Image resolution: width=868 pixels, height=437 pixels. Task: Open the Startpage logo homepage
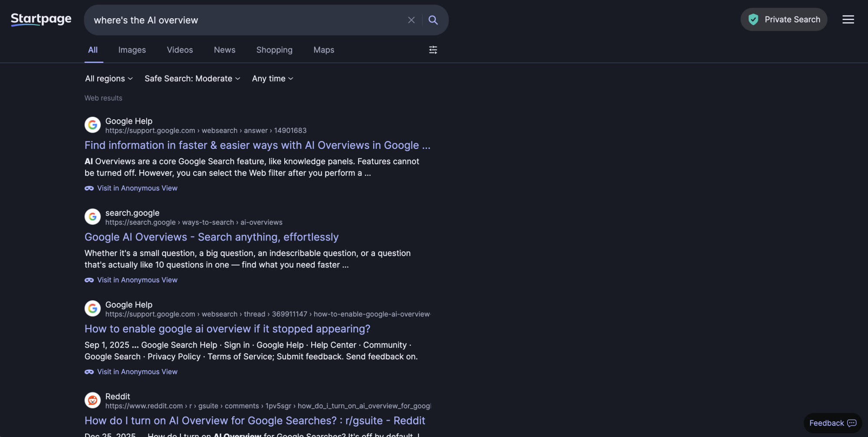pyautogui.click(x=41, y=20)
